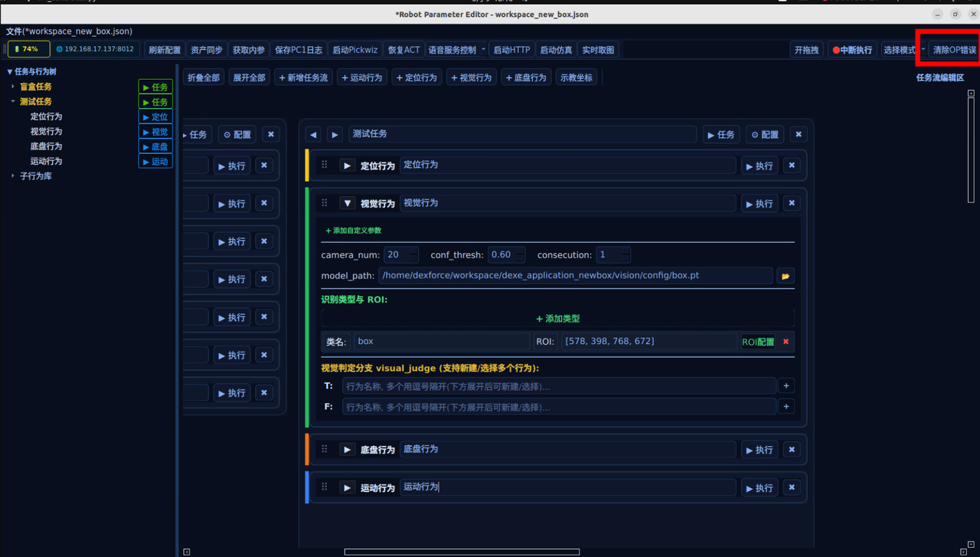Viewport: 980px width, 557px height.
Task: Go to next task flow with right arrow
Action: (x=335, y=134)
